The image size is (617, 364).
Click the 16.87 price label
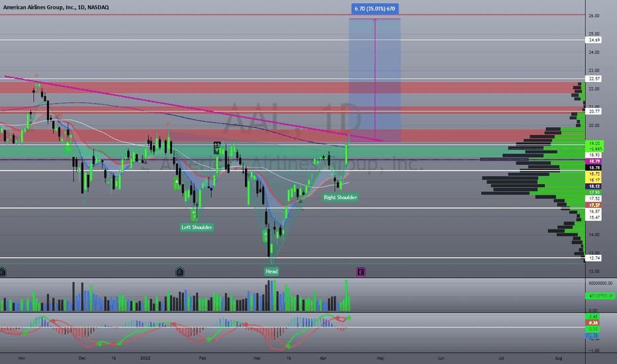click(594, 211)
